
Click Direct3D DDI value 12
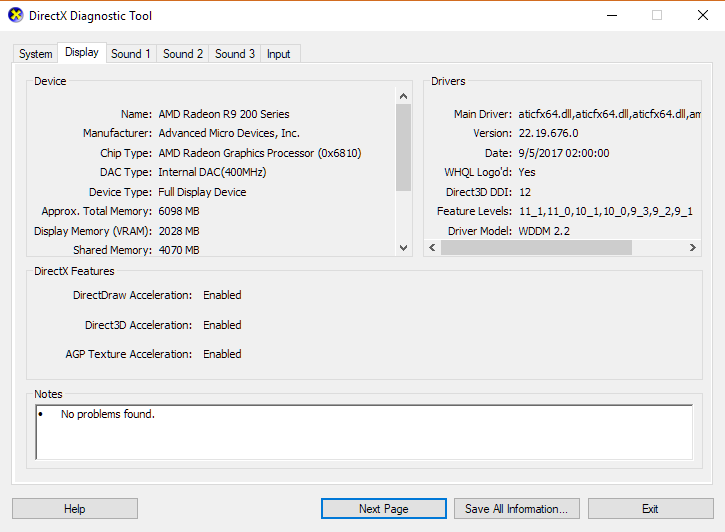(x=525, y=192)
